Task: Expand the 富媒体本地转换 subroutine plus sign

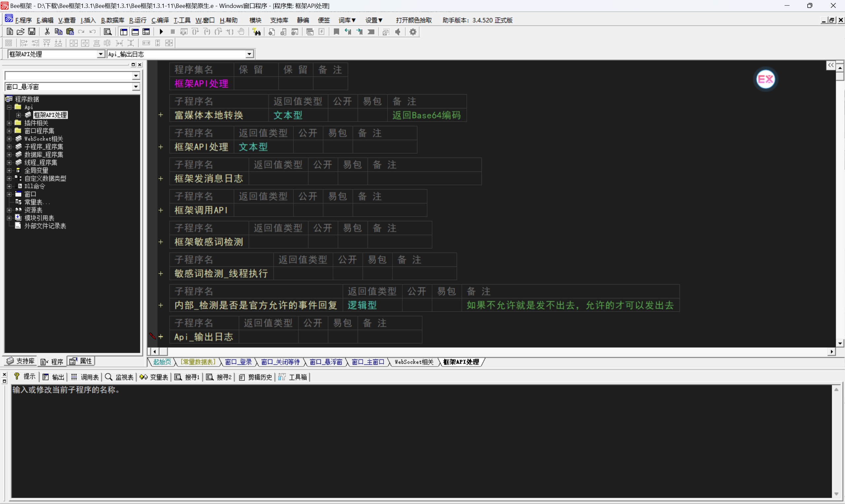Action: [x=161, y=115]
